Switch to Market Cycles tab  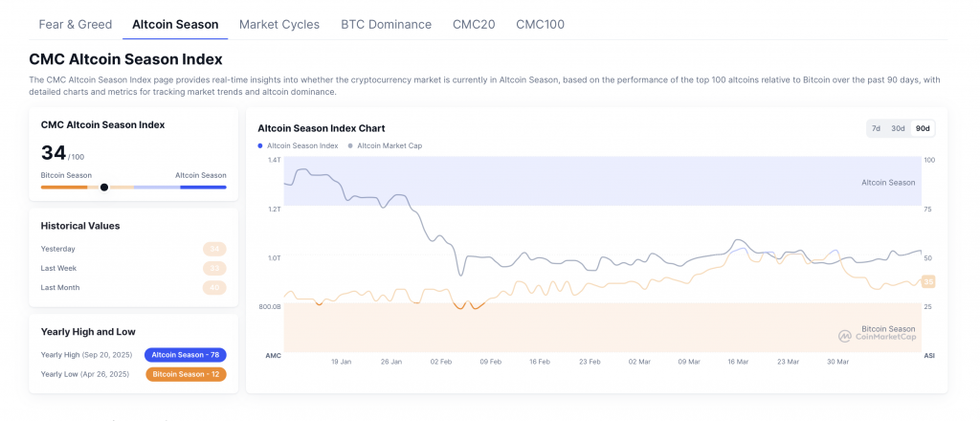(279, 24)
